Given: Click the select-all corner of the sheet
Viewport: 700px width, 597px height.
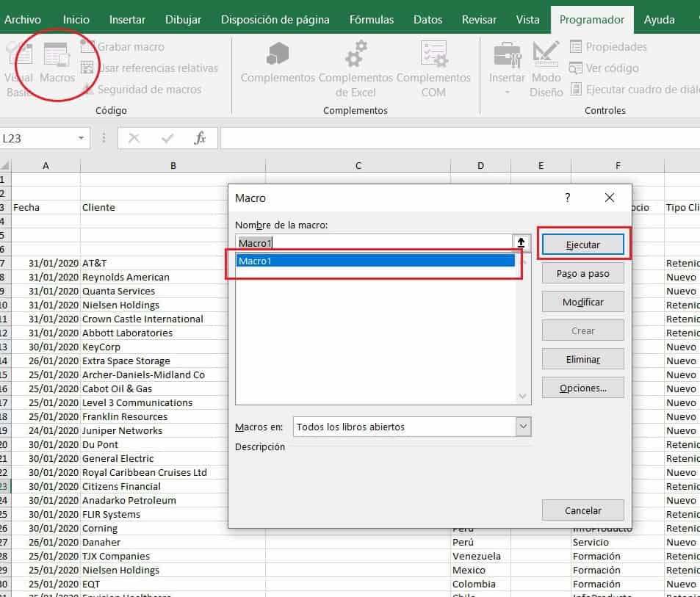Looking at the screenshot, I should click(x=5, y=166).
